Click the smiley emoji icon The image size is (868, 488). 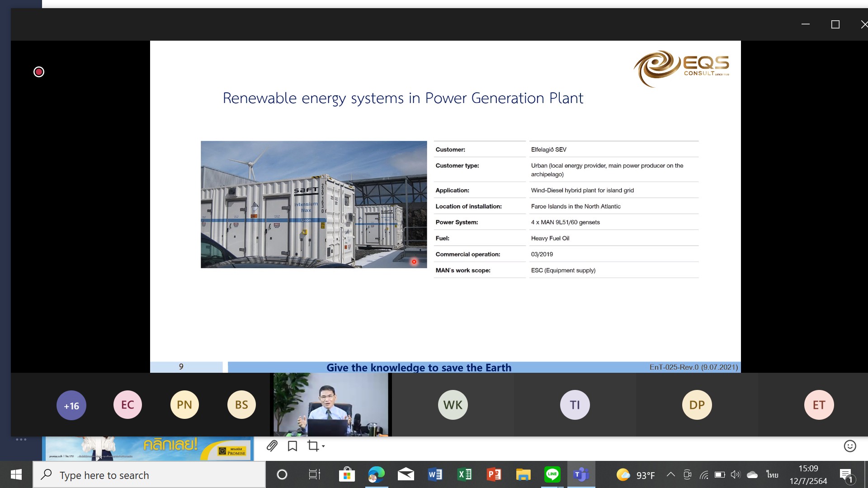850,446
